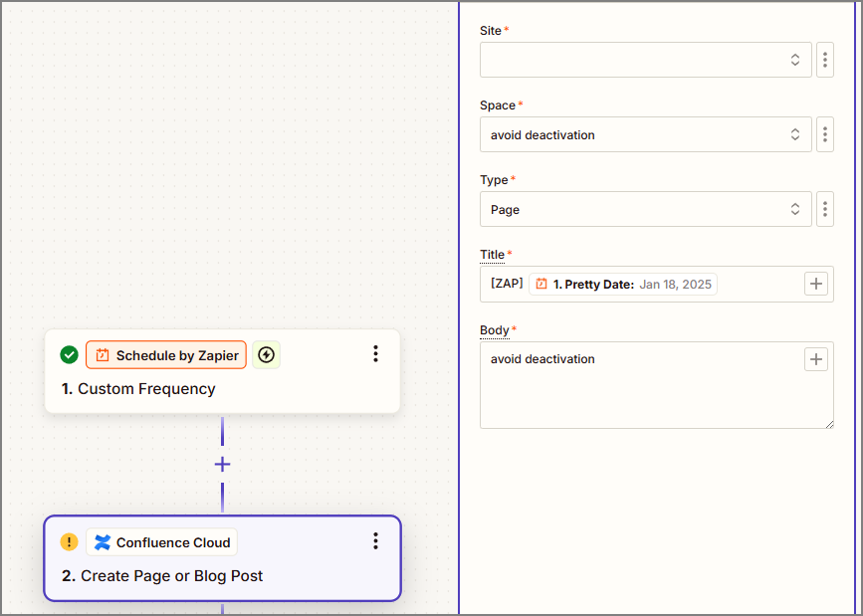The height and width of the screenshot is (616, 863).
Task: Open options menu next to Site field
Action: click(x=824, y=60)
